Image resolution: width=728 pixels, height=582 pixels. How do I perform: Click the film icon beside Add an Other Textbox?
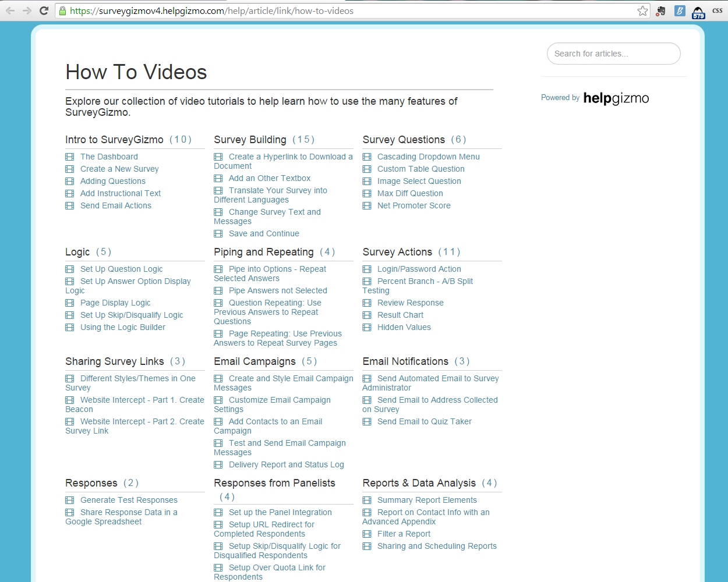pos(218,178)
